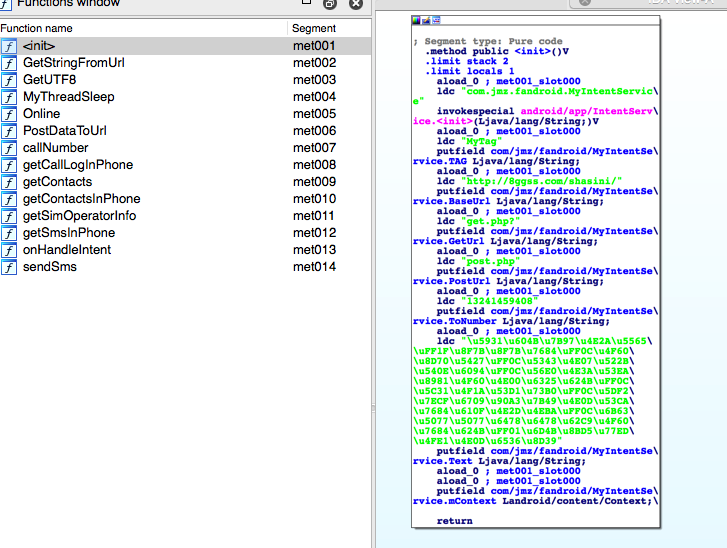Screen dimensions: 727x548
Task: Click the ".limit stack 2" line
Action: coord(467,61)
